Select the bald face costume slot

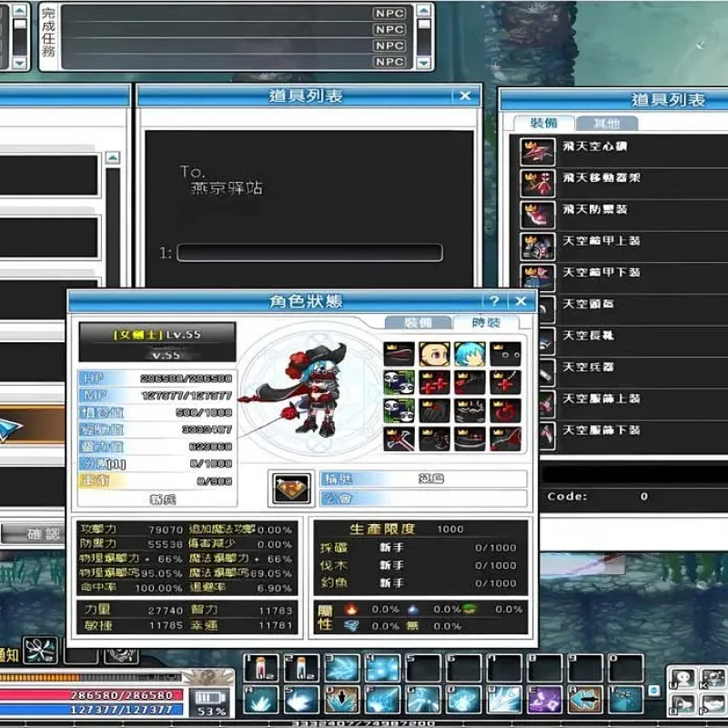[x=435, y=354]
